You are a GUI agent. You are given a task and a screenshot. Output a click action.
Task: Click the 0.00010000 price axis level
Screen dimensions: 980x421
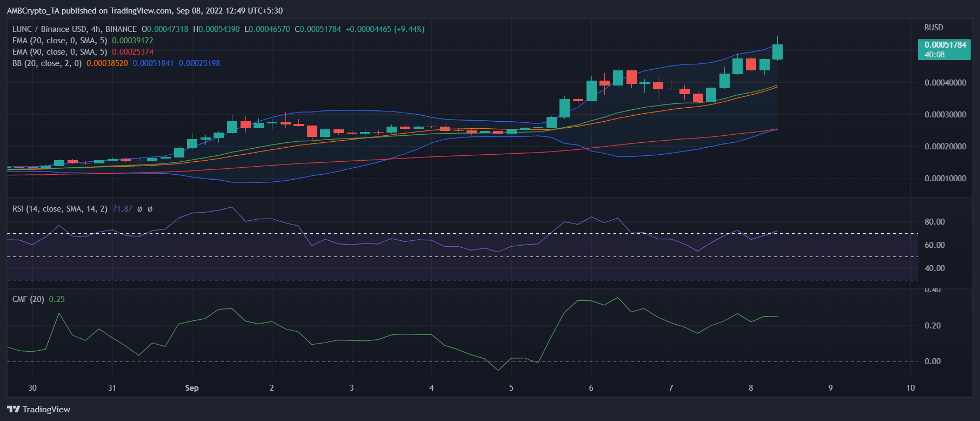(945, 179)
